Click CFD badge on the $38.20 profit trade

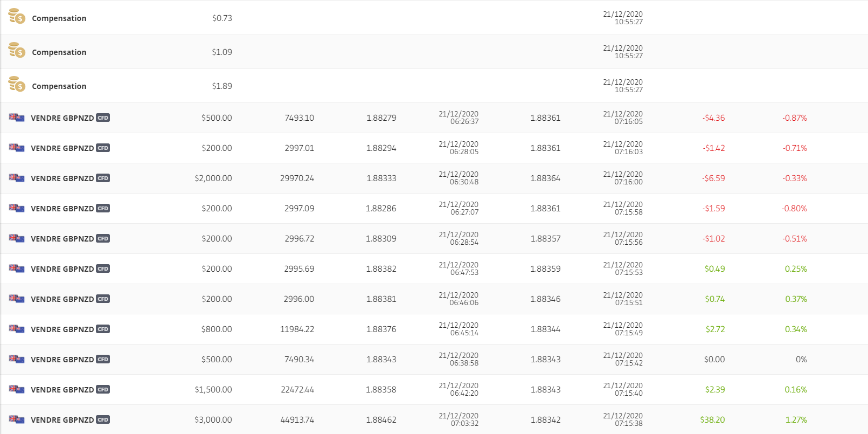coord(103,419)
